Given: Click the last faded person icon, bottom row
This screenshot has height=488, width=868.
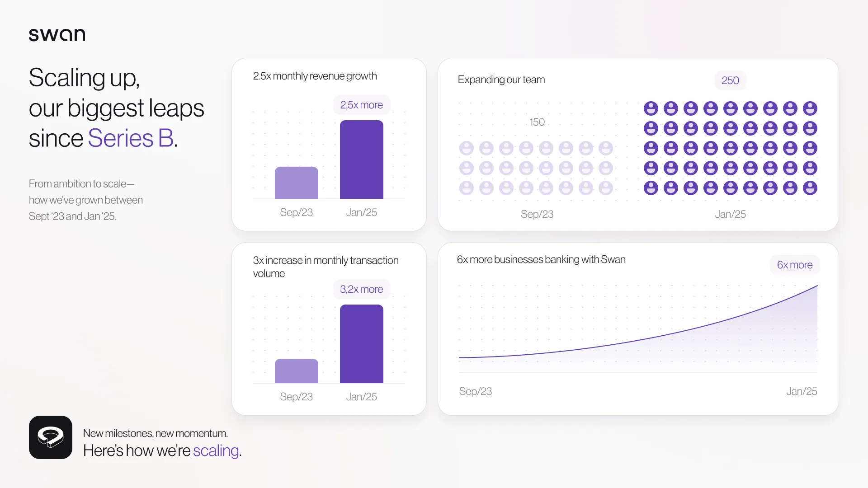Looking at the screenshot, I should coord(605,188).
